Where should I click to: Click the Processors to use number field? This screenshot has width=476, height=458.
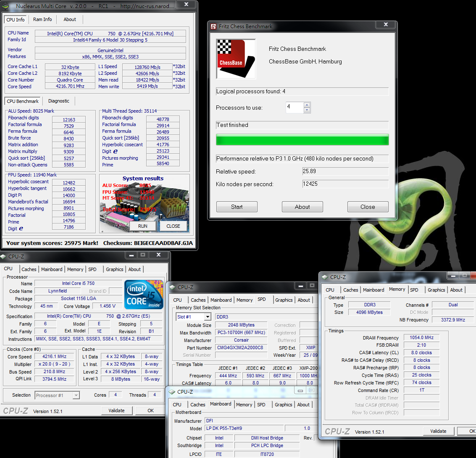(x=294, y=107)
